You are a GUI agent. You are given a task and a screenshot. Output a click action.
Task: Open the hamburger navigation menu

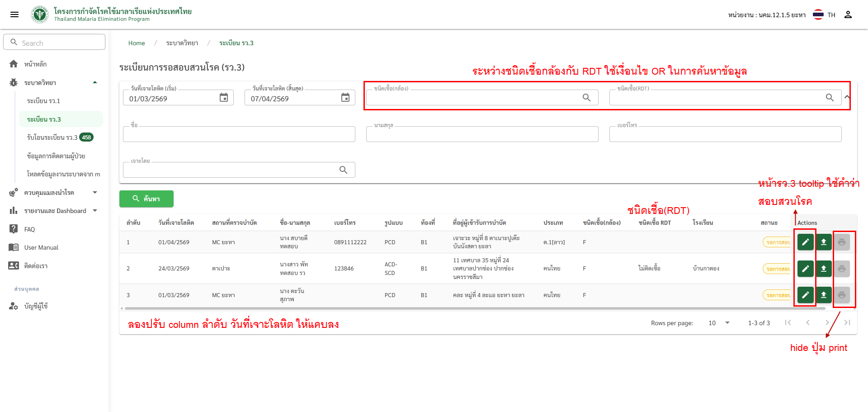[x=14, y=14]
